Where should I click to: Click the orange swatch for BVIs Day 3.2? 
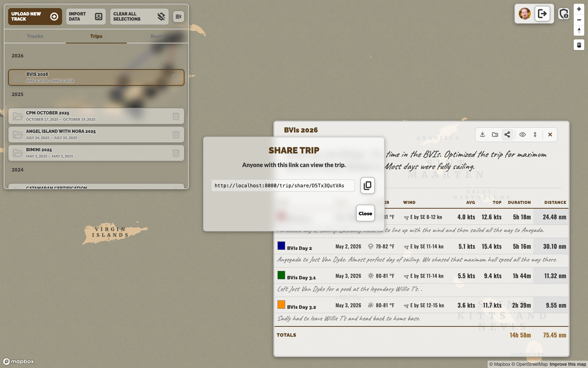tap(281, 304)
